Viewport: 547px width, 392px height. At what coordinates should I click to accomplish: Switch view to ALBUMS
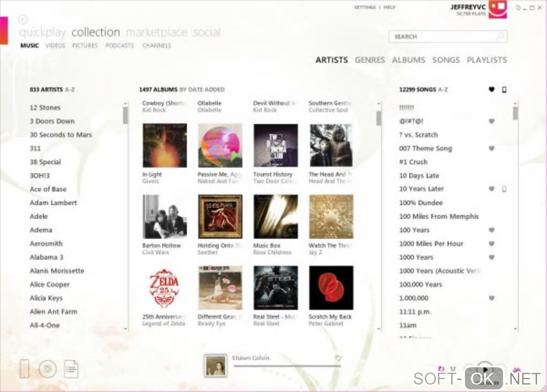coord(409,60)
